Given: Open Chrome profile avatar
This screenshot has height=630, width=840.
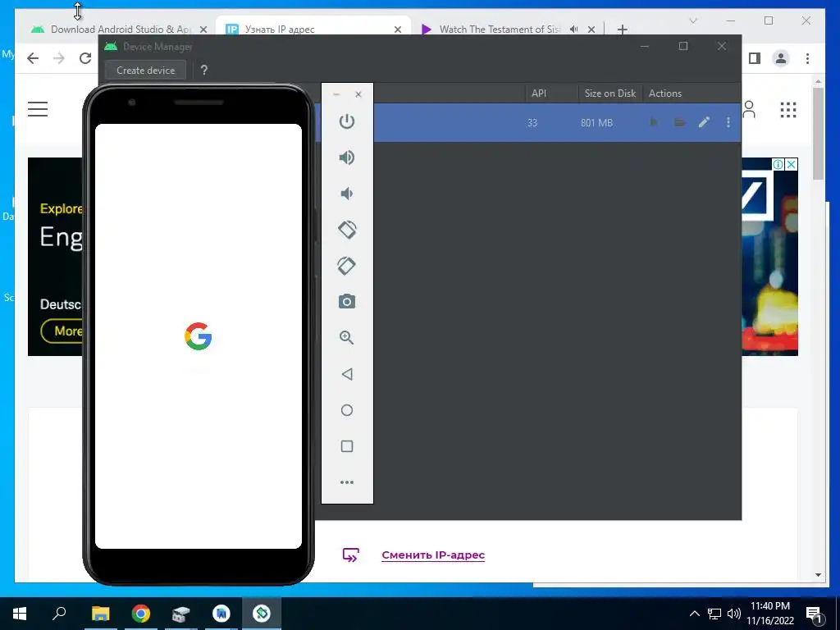Looking at the screenshot, I should (x=781, y=58).
